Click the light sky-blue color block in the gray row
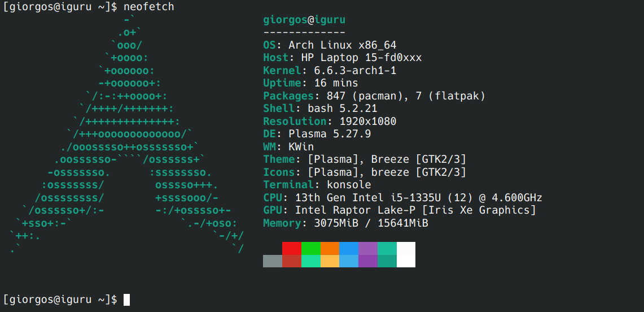Screen dimensions: 644x312 pos(349,261)
